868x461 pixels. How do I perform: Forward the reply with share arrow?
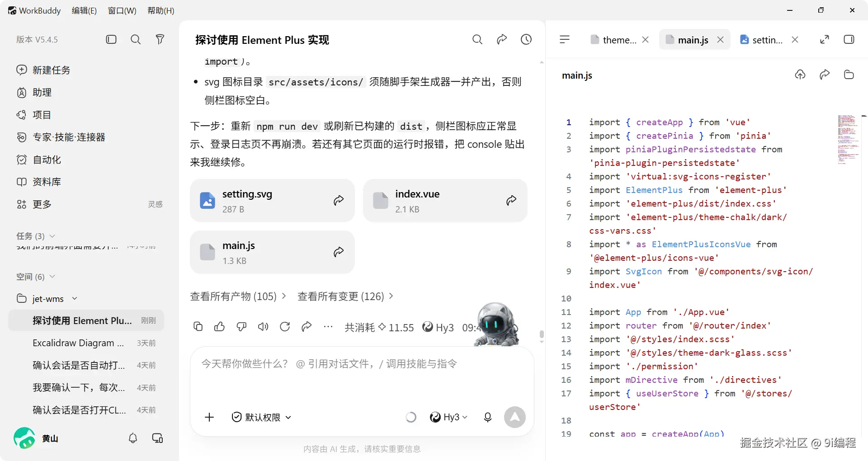pos(307,327)
